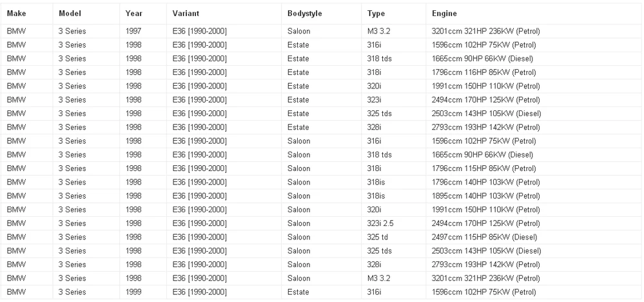This screenshot has height=302, width=644.
Task: Click the Variant column header
Action: (186, 14)
